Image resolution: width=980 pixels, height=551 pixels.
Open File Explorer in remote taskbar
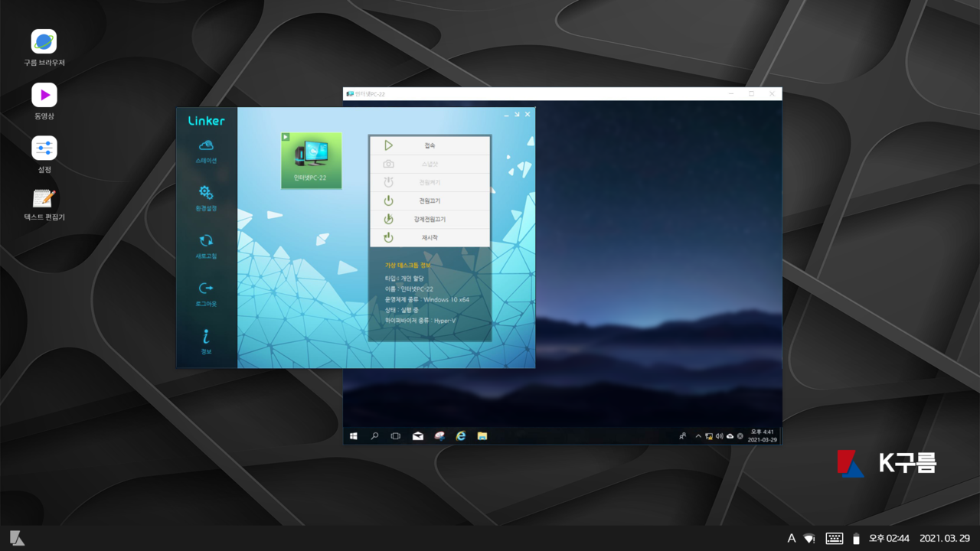click(482, 436)
